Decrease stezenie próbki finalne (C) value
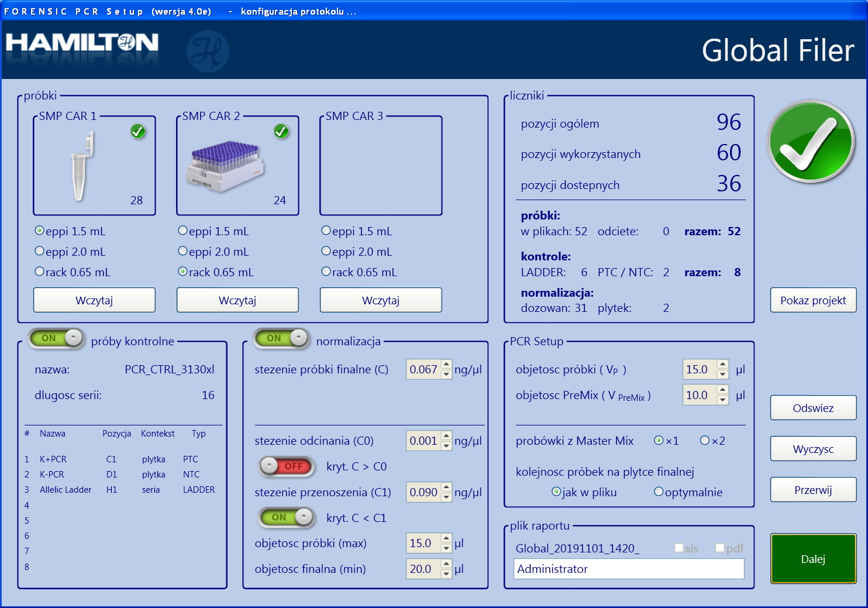Viewport: 868px width, 608px height. (446, 375)
